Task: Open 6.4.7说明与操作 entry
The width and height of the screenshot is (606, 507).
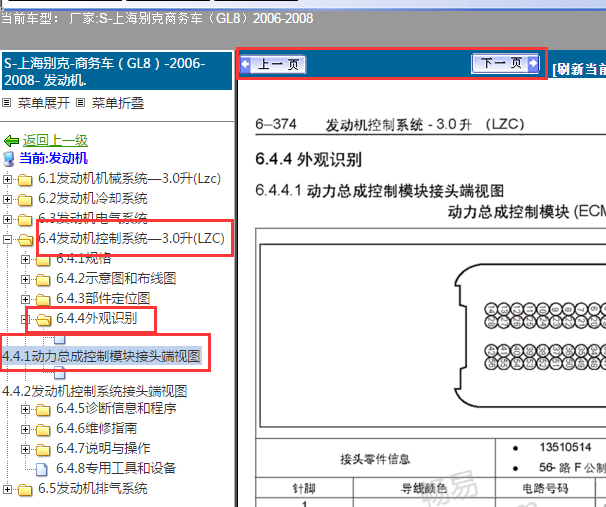Action: [103, 448]
